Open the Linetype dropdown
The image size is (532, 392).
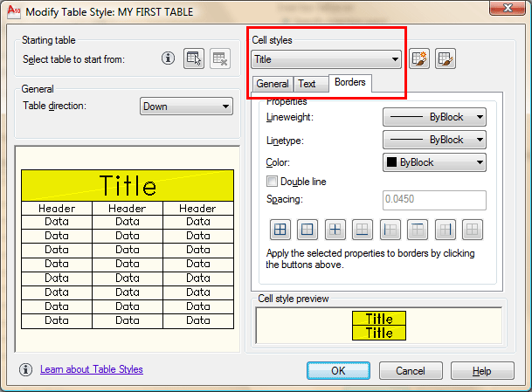click(434, 140)
